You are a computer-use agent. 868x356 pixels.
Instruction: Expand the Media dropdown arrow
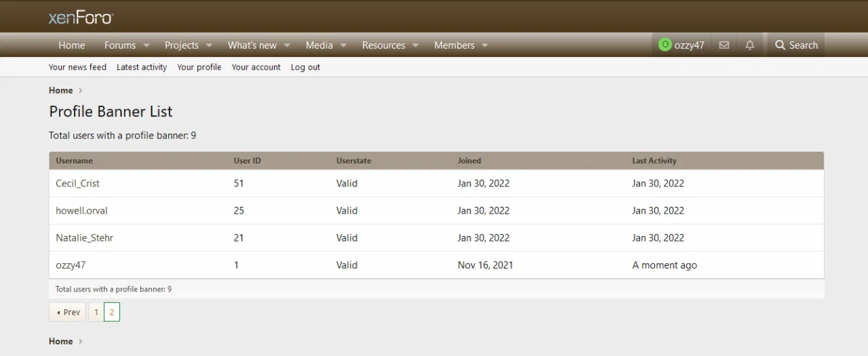click(343, 45)
